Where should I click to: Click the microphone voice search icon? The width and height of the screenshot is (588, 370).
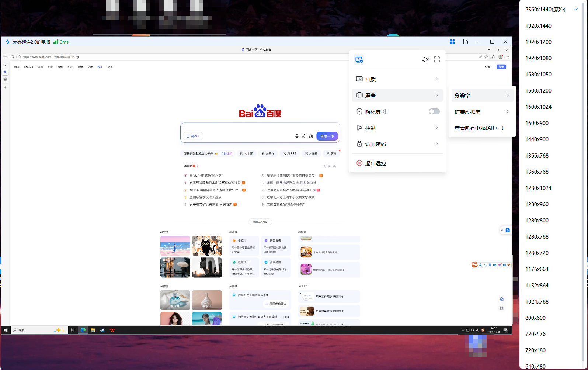(x=297, y=136)
